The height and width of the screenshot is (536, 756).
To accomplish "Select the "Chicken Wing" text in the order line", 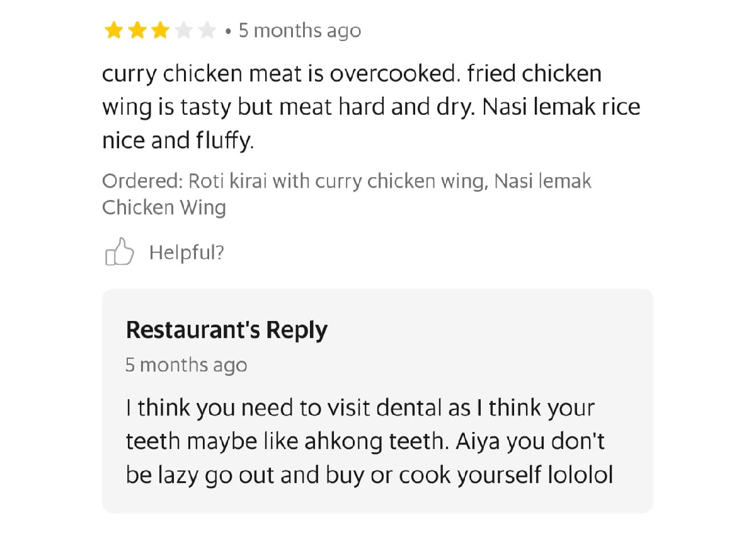I will coord(164,207).
